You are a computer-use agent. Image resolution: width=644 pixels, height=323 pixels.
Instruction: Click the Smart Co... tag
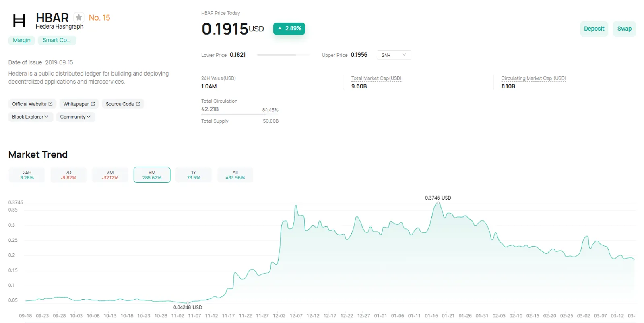tap(57, 40)
